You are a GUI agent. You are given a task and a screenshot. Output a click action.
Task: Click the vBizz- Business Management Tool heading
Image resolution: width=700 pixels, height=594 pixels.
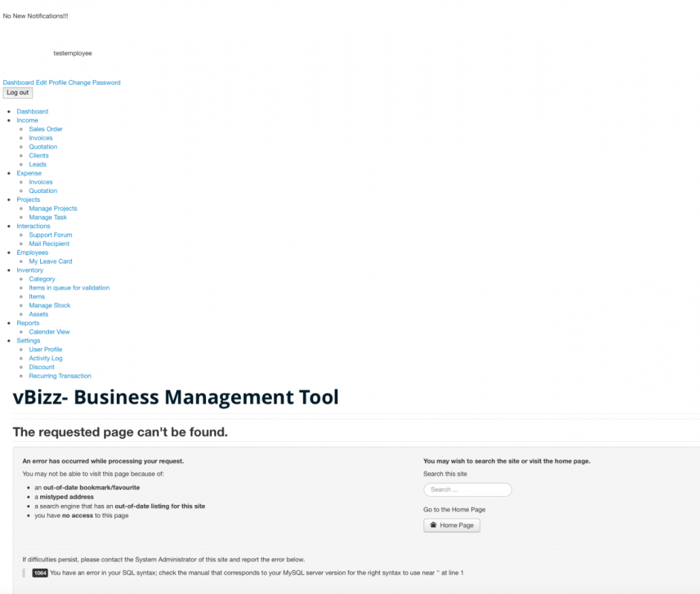pyautogui.click(x=175, y=397)
